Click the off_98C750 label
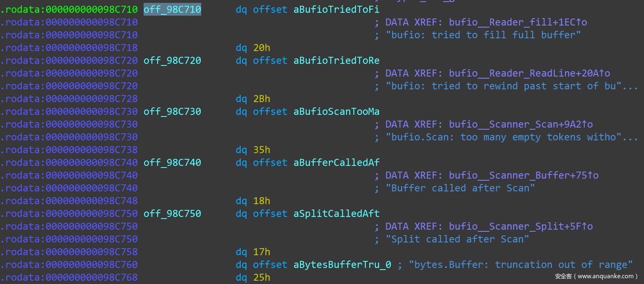 pyautogui.click(x=172, y=214)
